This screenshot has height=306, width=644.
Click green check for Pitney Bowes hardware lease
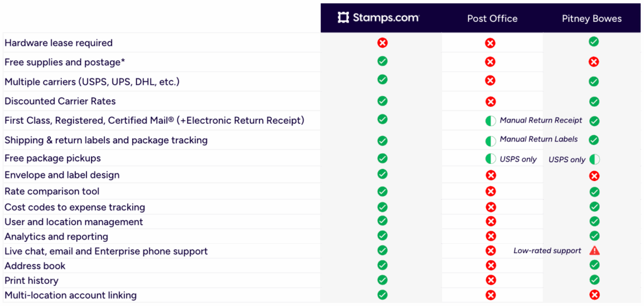[x=594, y=41]
